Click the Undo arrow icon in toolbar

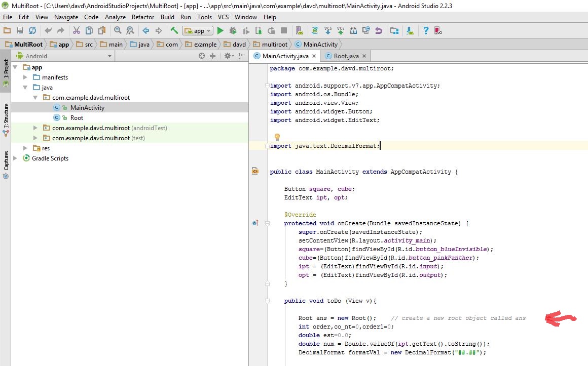(x=48, y=31)
